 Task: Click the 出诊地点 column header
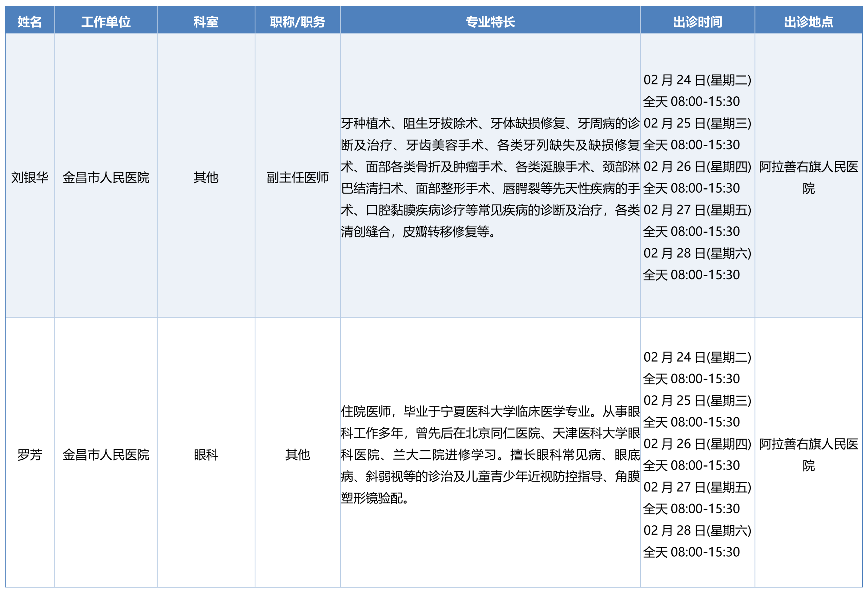pos(808,22)
